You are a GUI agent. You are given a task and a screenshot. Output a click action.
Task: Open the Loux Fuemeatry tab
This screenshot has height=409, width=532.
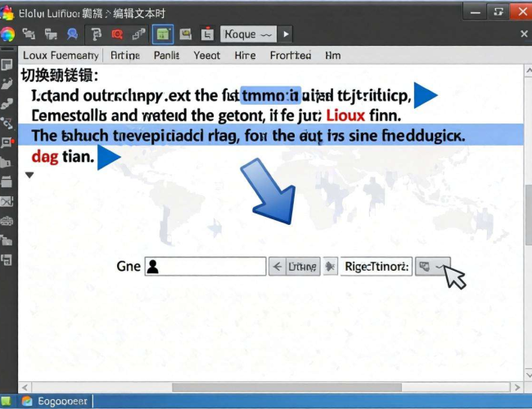[61, 56]
